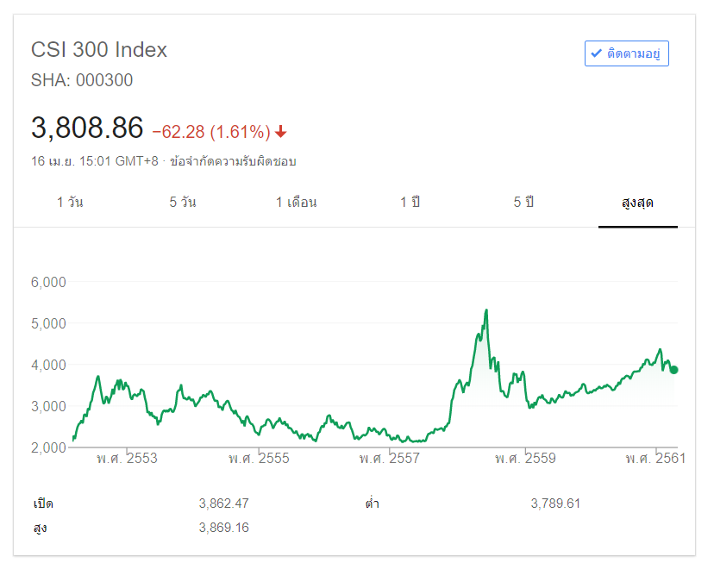Viewport: 714px width, 588px height.
Task: Click the SHA: 000300 ticker text
Action: tap(82, 80)
